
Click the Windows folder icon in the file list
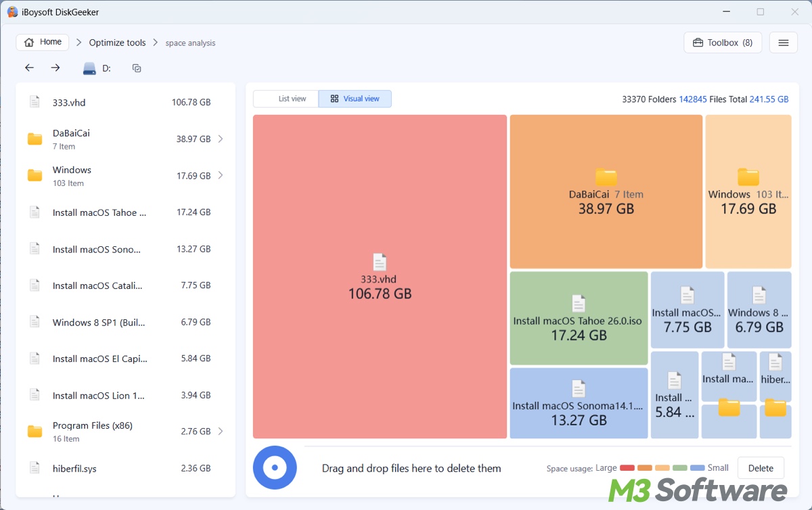pyautogui.click(x=35, y=175)
